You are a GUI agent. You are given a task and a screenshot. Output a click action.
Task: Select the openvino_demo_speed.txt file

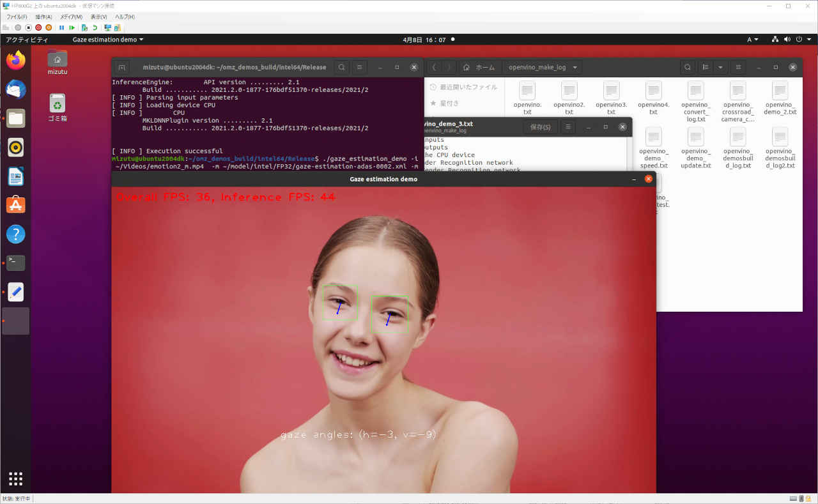tap(653, 148)
